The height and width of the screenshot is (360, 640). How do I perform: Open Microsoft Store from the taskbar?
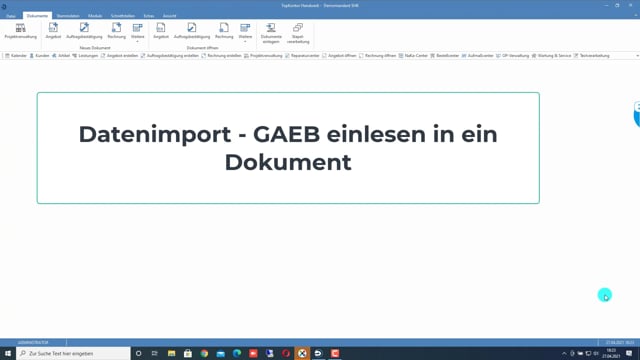188,353
